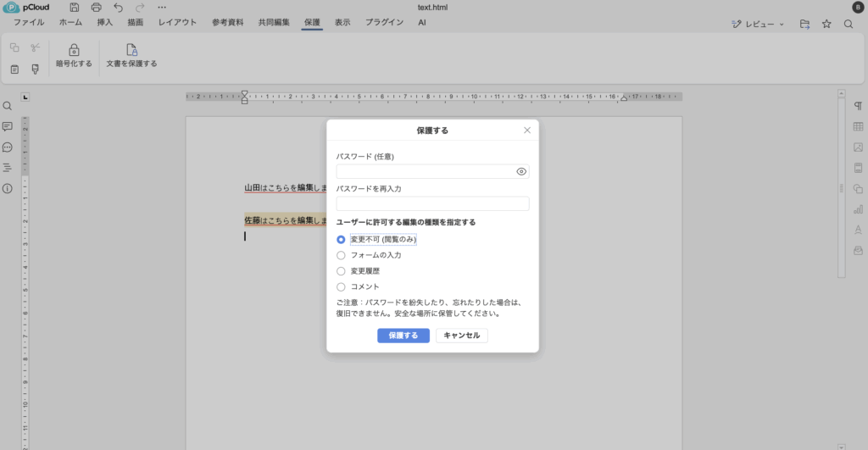The width and height of the screenshot is (868, 450).
Task: Click the 文書を保護する icon
Action: pos(131,56)
